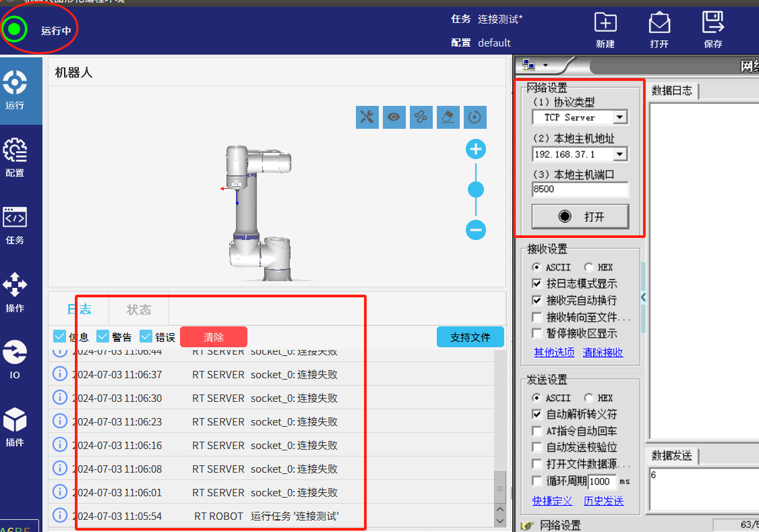
Task: Uncheck the 警告 log filter checkbox
Action: (x=103, y=336)
